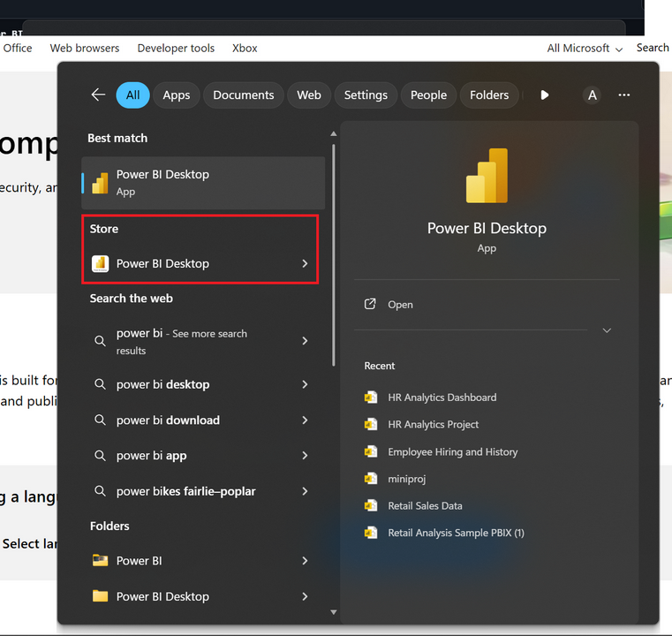The height and width of the screenshot is (636, 672).
Task: Expand the Power BI folder chevron
Action: click(x=305, y=561)
